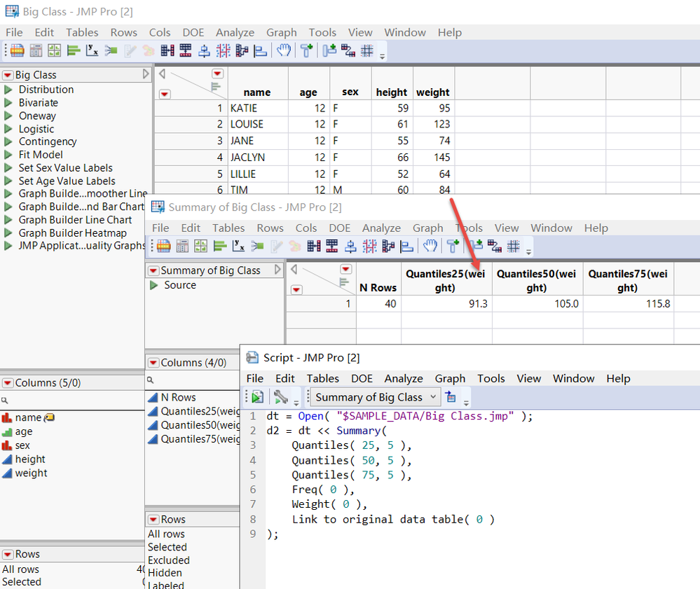This screenshot has width=700, height=589.
Task: Open the Tools menu in Script window
Action: 490,378
